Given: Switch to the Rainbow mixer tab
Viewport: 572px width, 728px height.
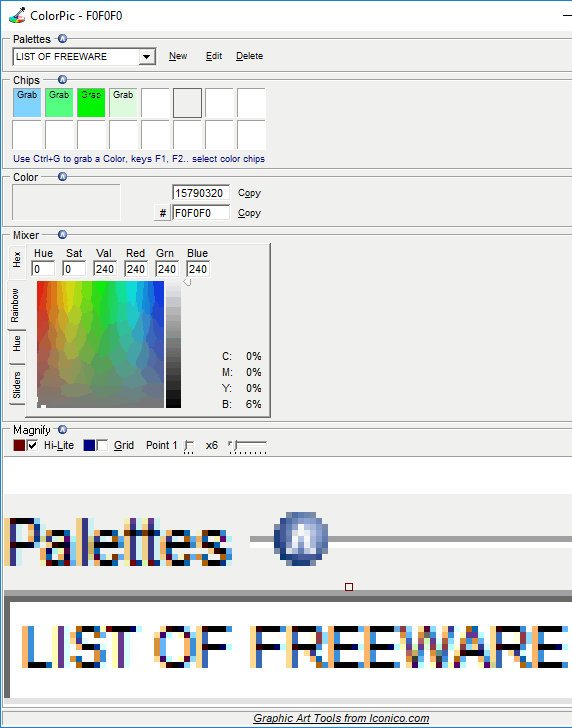Looking at the screenshot, I should 16,306.
